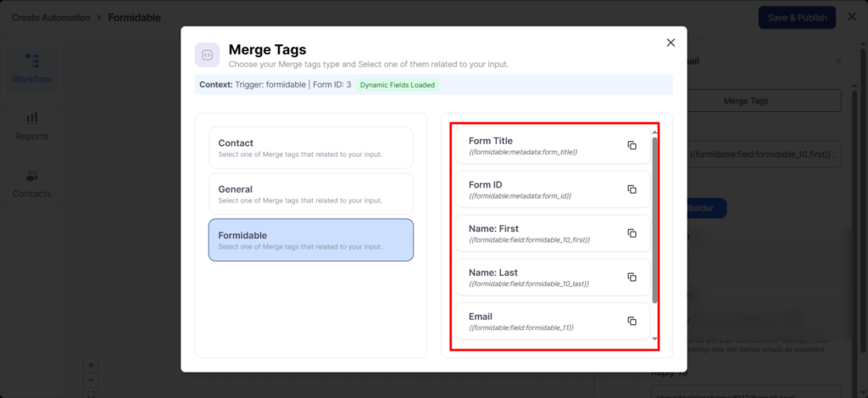Open the Workflow sidebar section
The width and height of the screenshot is (868, 398).
31,69
